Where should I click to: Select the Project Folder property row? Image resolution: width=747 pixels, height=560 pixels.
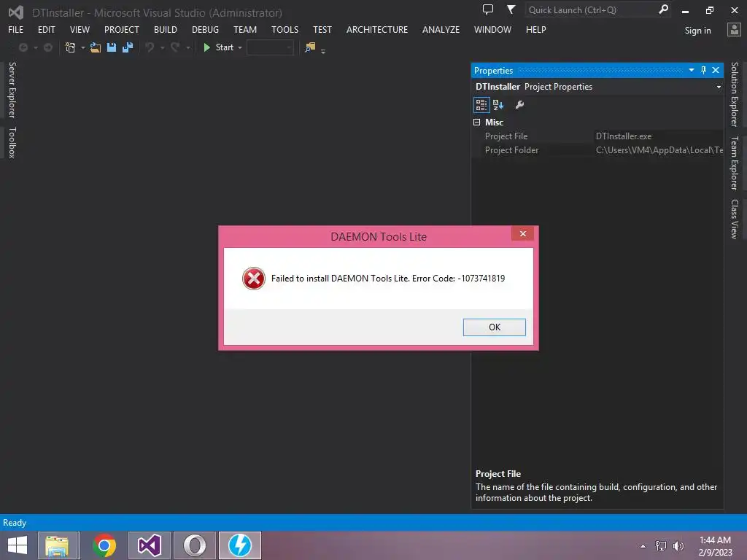(597, 150)
